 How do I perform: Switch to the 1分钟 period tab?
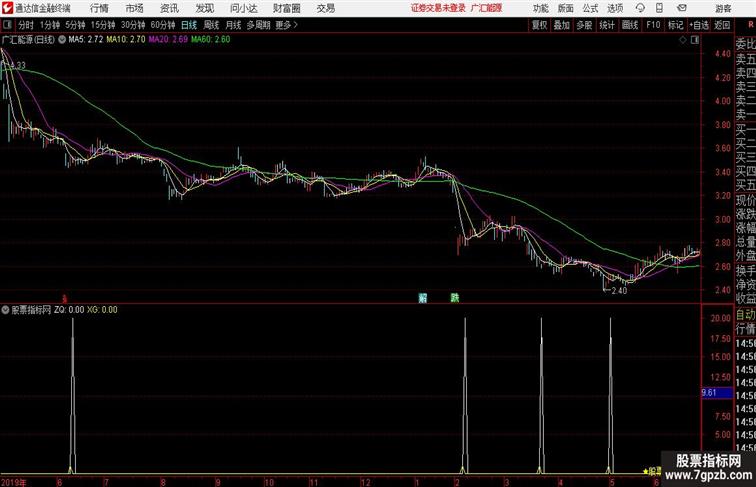50,25
